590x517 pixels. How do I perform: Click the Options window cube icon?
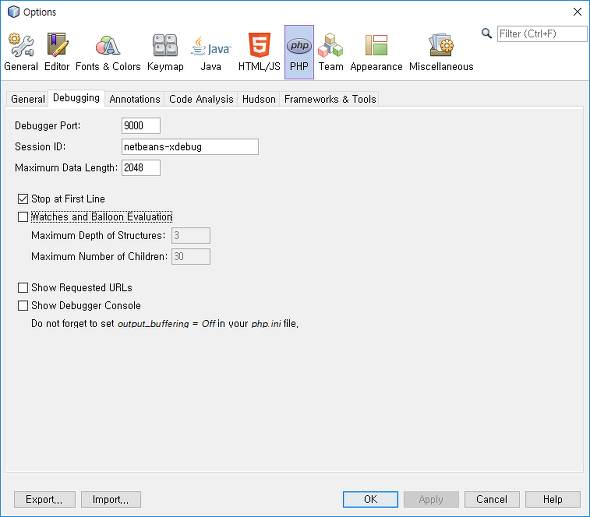(x=14, y=12)
